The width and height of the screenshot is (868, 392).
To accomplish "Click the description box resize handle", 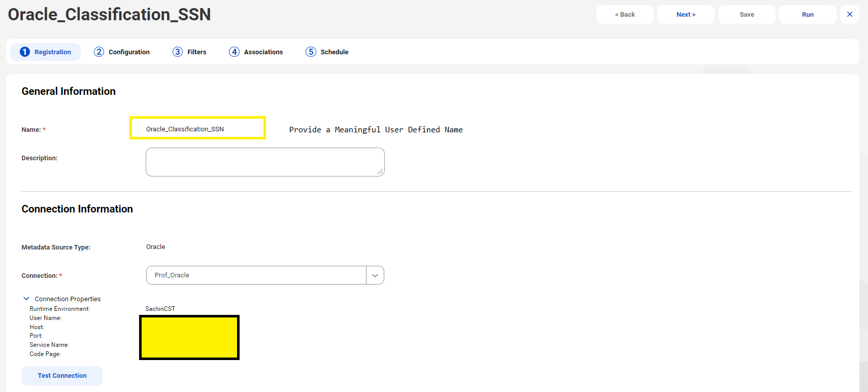I will click(380, 172).
